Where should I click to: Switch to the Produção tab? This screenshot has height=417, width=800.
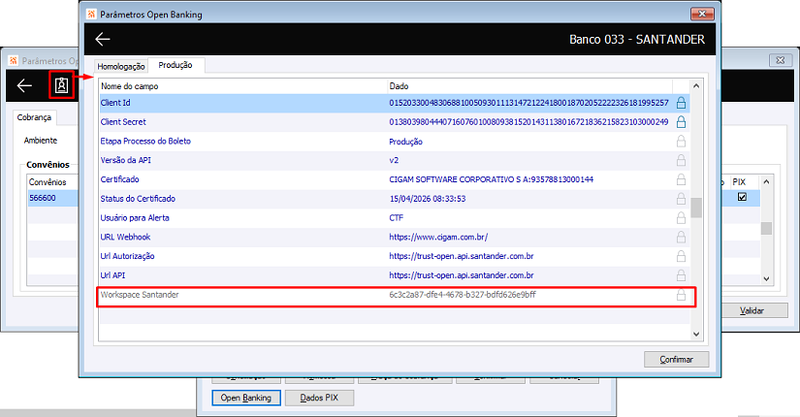[x=176, y=65]
